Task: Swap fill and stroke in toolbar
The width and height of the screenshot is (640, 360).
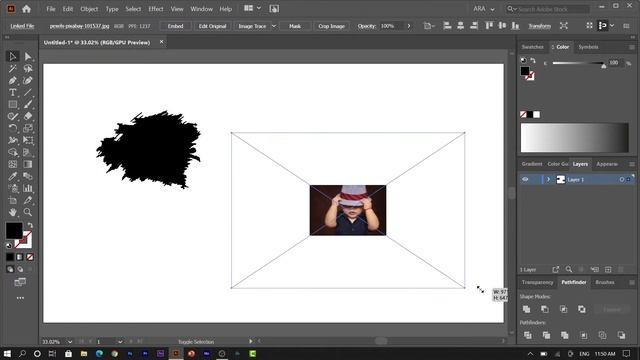Action: point(30,225)
